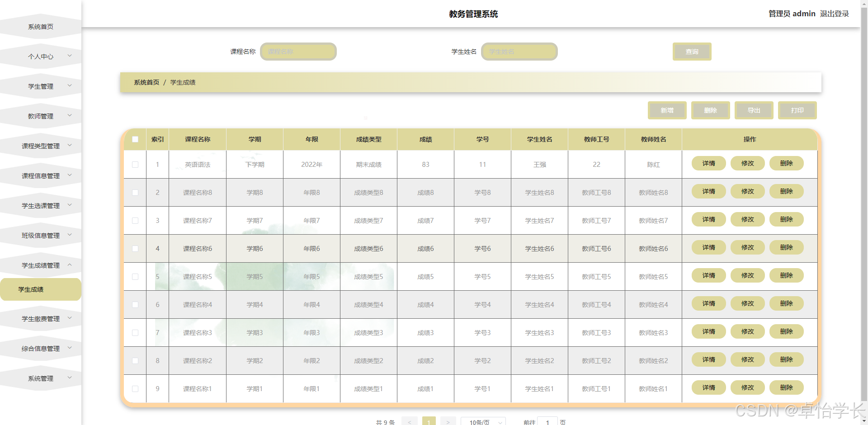This screenshot has height=425, width=868.
Task: Focus the 学生姓名 search input
Action: (519, 52)
